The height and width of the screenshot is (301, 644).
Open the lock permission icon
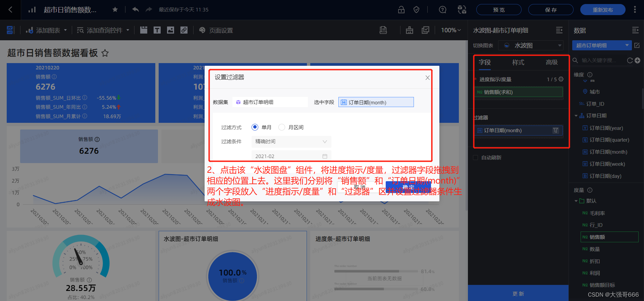[401, 10]
